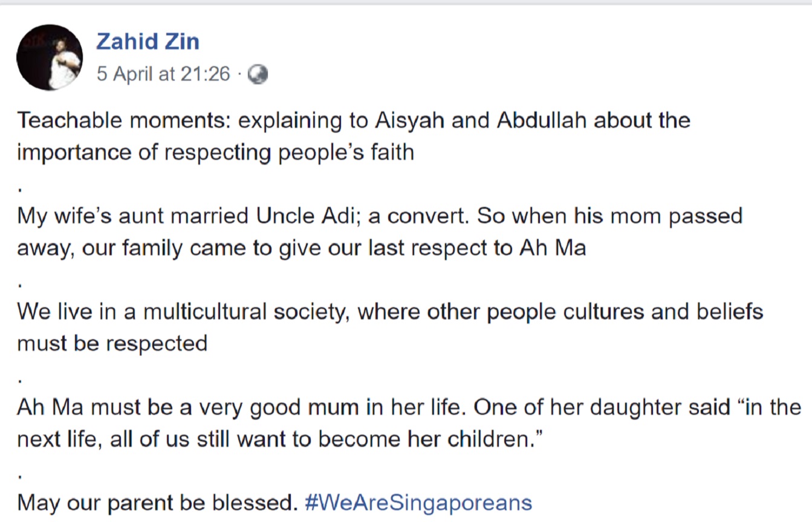Click the public globe privacy icon

(258, 74)
